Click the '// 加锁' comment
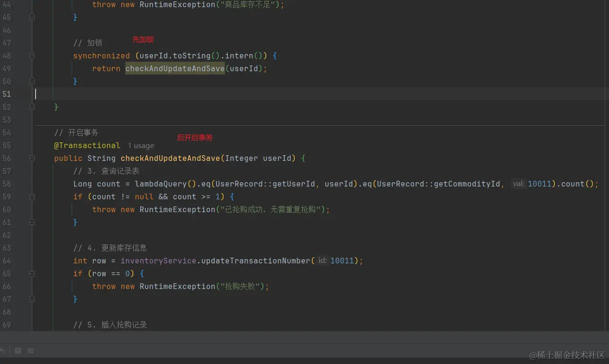This screenshot has height=364, width=609. click(x=88, y=43)
